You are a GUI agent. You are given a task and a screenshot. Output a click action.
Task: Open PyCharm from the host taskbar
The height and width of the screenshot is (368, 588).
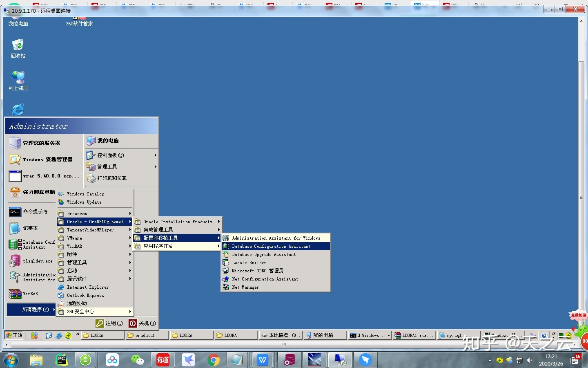pos(61,360)
